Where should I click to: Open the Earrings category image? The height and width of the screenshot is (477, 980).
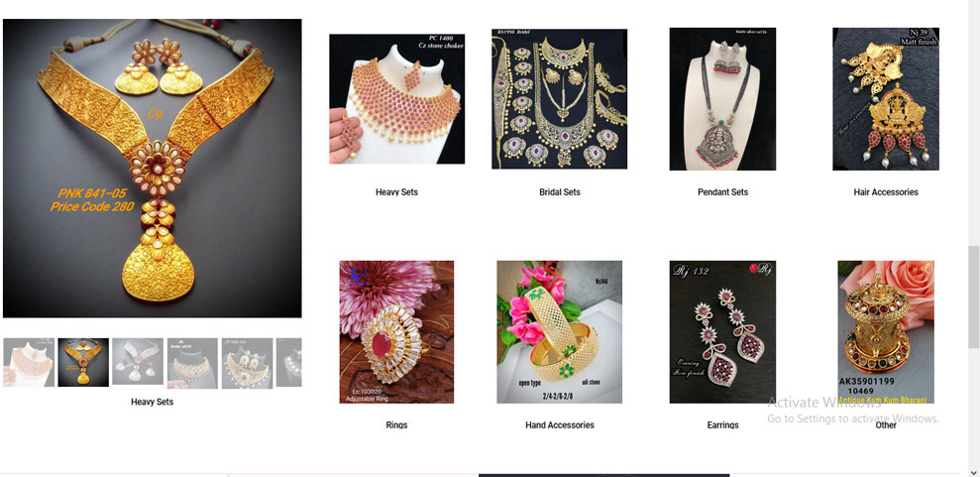point(722,332)
